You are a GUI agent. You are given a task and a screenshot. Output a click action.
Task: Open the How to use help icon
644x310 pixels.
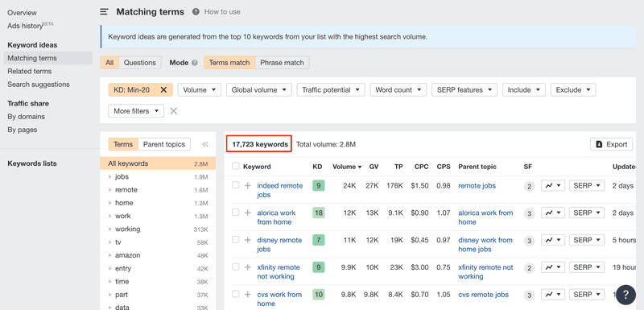point(196,12)
